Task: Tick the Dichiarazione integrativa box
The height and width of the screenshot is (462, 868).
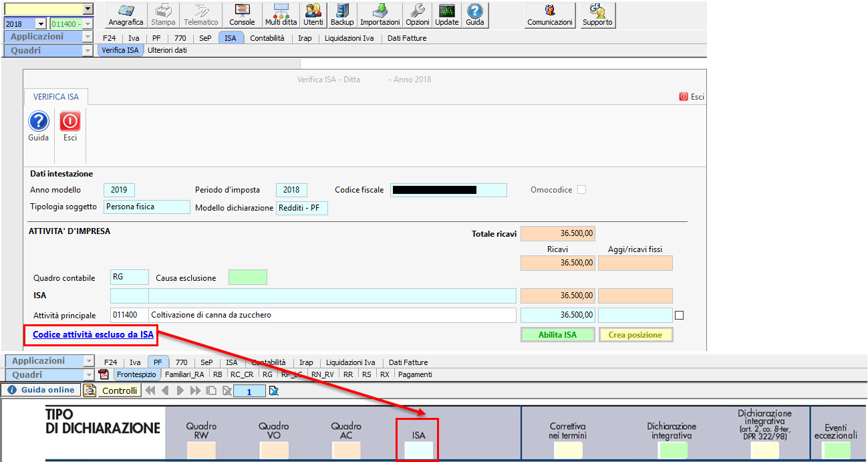Action: click(x=673, y=450)
